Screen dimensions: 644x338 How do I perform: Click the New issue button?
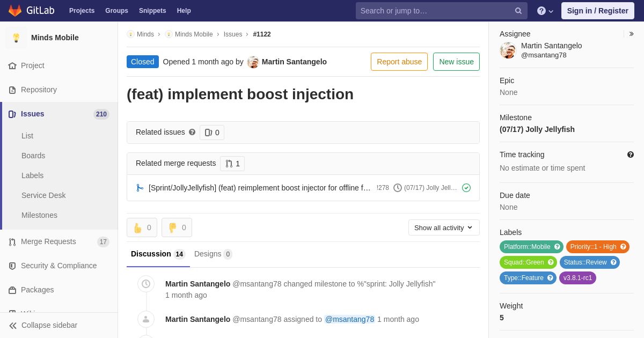point(456,62)
